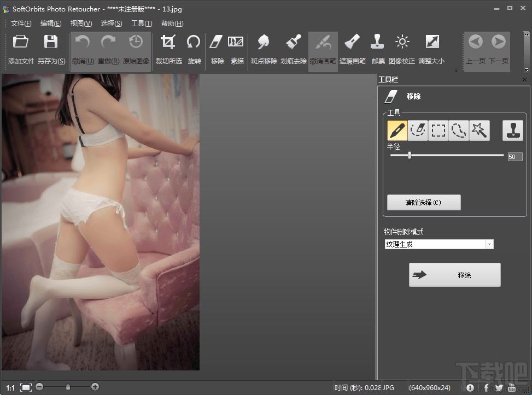Select the Scratch Removal (划痕去除) brush

(294, 42)
